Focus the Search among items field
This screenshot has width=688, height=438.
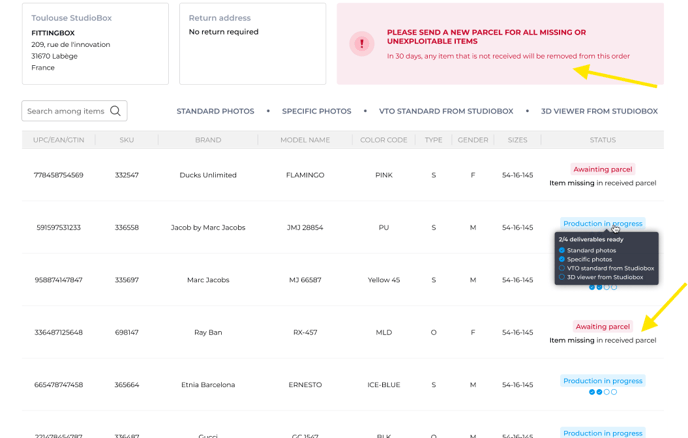pos(74,111)
